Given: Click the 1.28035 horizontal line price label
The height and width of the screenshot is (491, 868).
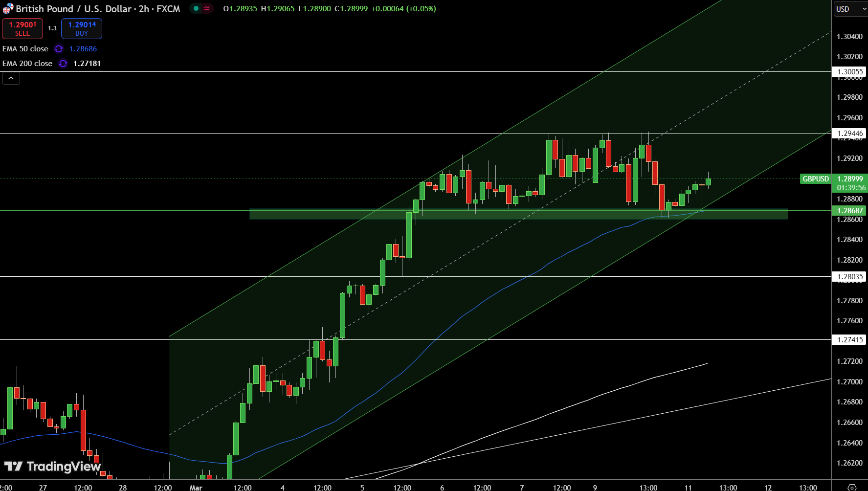Looking at the screenshot, I should pyautogui.click(x=849, y=277).
